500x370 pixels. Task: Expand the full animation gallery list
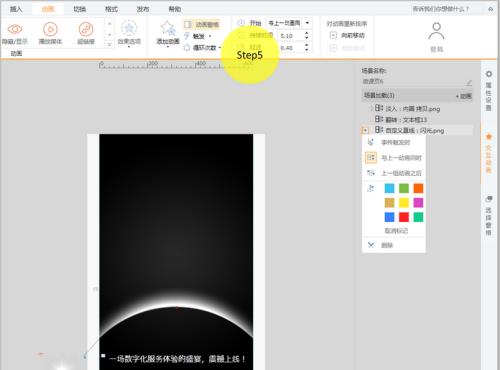[109, 44]
